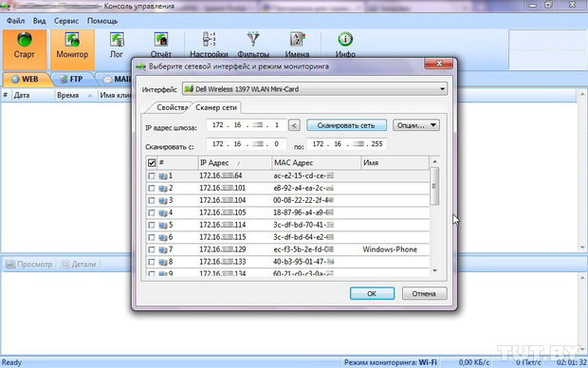Click the по end IP field

point(346,144)
